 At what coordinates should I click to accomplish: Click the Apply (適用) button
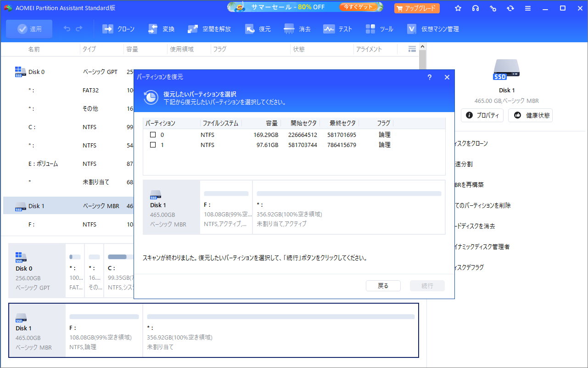click(x=29, y=29)
